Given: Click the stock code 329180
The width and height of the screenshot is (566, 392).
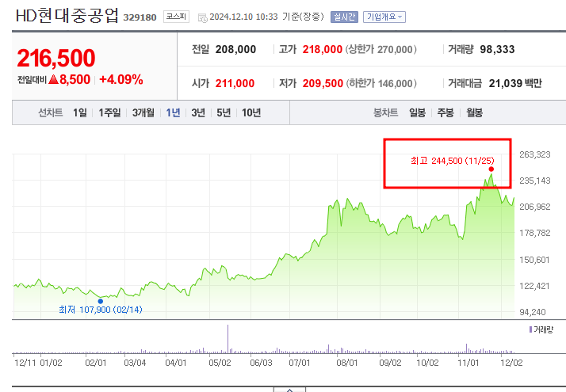Looking at the screenshot, I should [x=140, y=17].
